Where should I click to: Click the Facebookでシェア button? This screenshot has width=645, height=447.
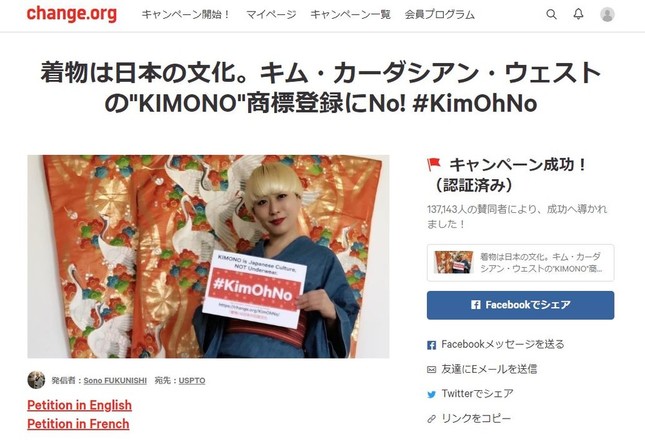tap(520, 305)
